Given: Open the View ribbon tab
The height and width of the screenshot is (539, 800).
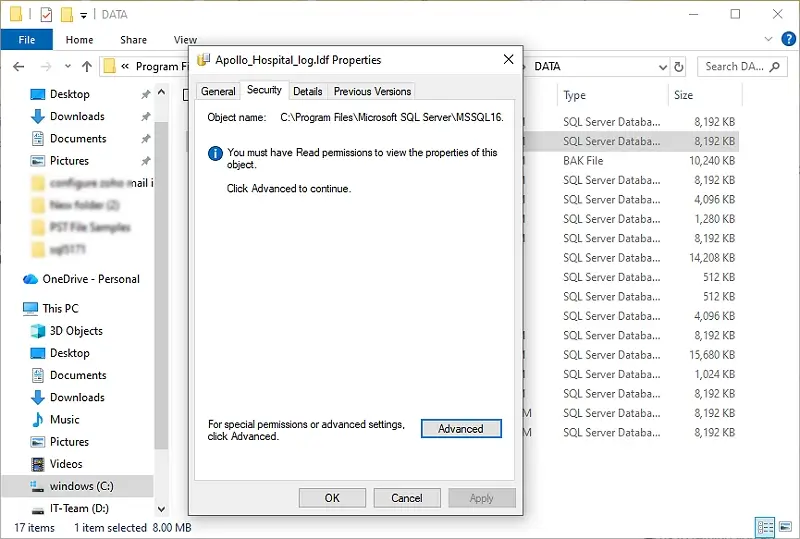Looking at the screenshot, I should tap(185, 40).
